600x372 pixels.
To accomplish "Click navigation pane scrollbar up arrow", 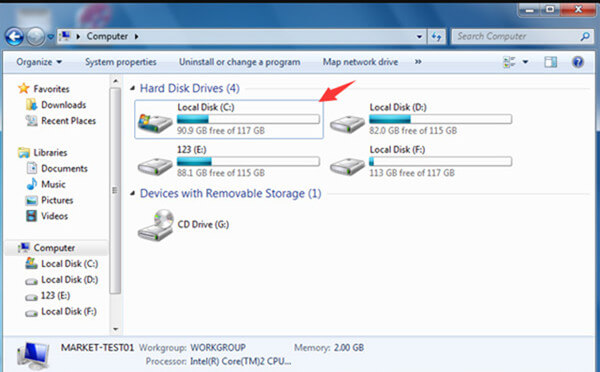I will click(x=116, y=81).
